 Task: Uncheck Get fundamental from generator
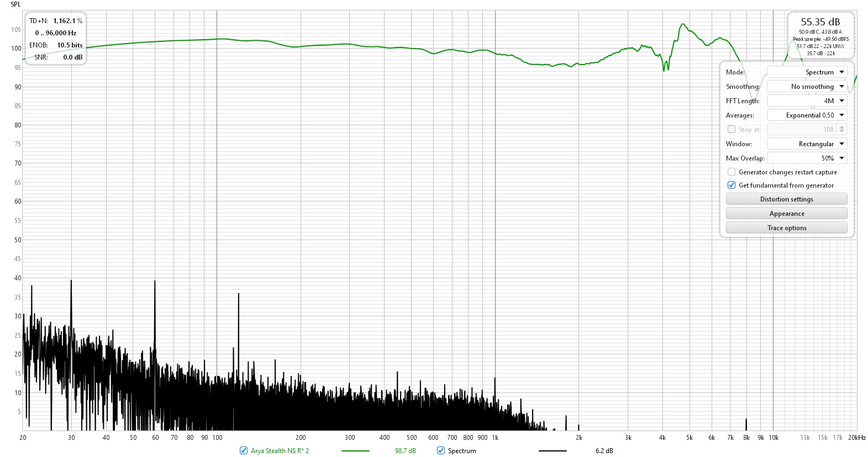pos(732,185)
